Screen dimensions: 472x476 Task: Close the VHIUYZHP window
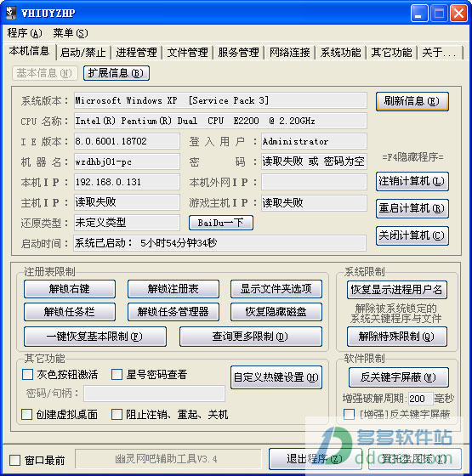point(458,14)
